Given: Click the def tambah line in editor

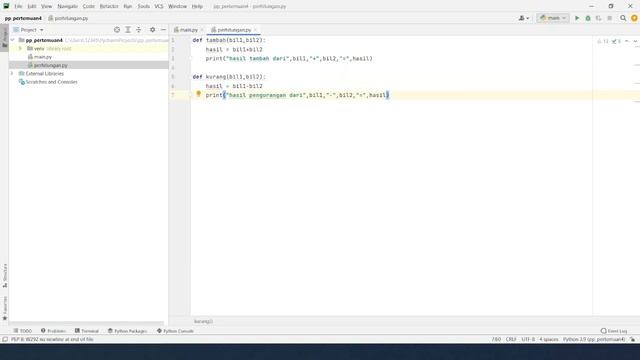Looking at the screenshot, I should click(229, 40).
